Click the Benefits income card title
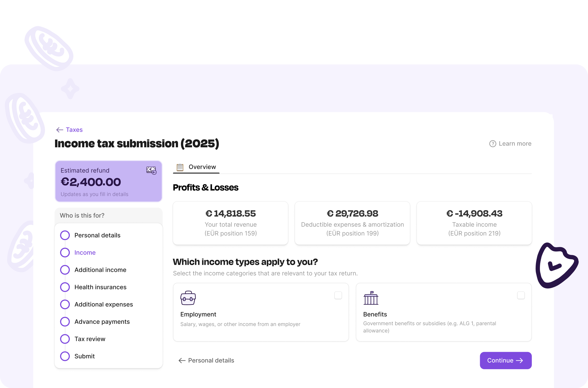Image resolution: width=588 pixels, height=388 pixels. (x=375, y=314)
